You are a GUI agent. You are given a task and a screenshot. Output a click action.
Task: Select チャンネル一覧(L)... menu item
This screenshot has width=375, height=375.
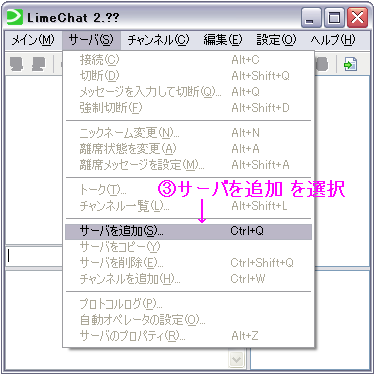[x=188, y=206]
